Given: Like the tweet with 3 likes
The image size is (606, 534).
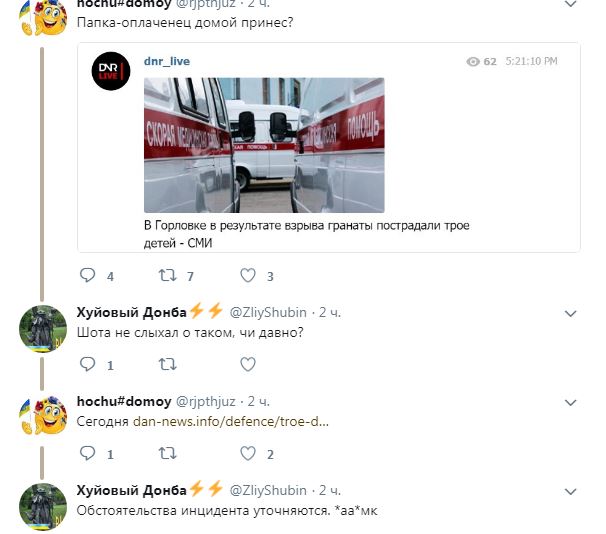Looking at the screenshot, I should point(248,275).
